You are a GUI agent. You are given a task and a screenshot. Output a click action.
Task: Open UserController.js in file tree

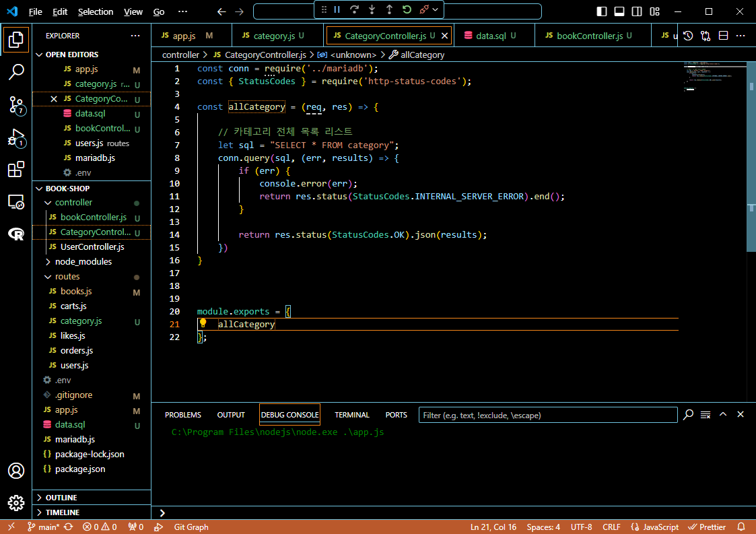coord(92,247)
